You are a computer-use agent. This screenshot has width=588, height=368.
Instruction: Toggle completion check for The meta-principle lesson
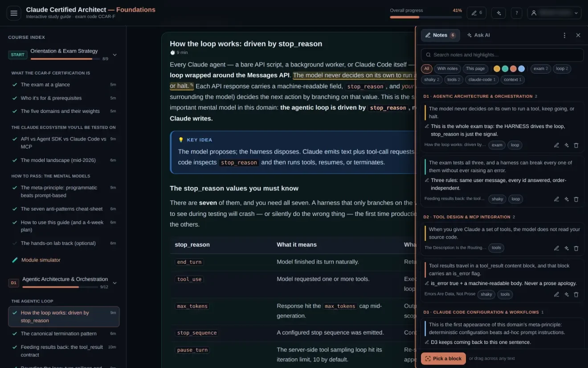(15, 188)
